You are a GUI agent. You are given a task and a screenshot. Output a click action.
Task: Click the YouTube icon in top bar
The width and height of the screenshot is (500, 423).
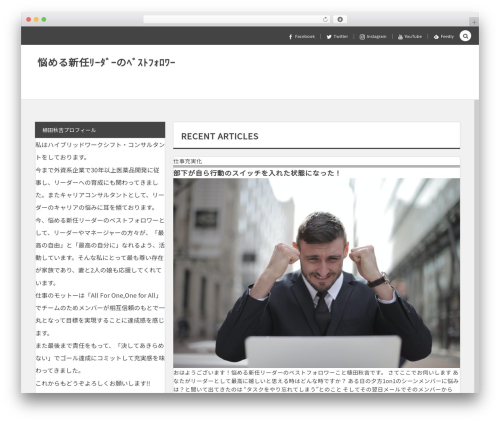pyautogui.click(x=400, y=37)
